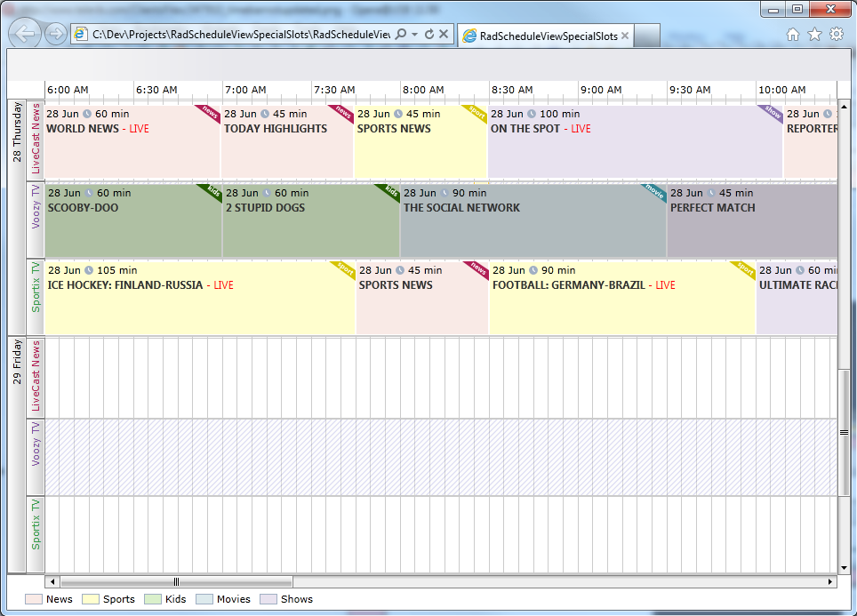
Task: Click the vertical scrollbar down arrow
Action: [844, 568]
